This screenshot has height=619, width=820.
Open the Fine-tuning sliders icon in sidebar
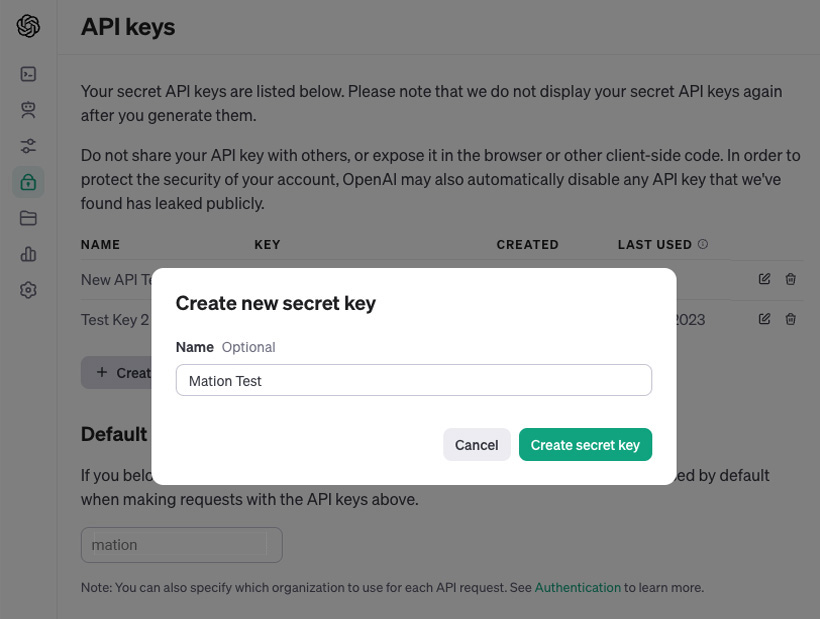(x=28, y=146)
